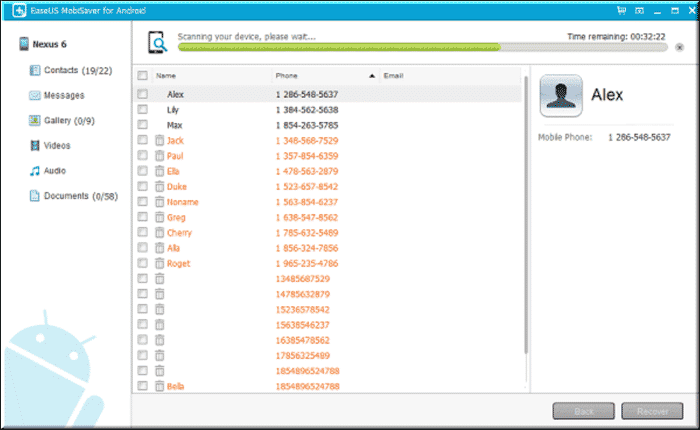This screenshot has width=700, height=430.
Task: Click the Audio music note icon
Action: point(34,171)
